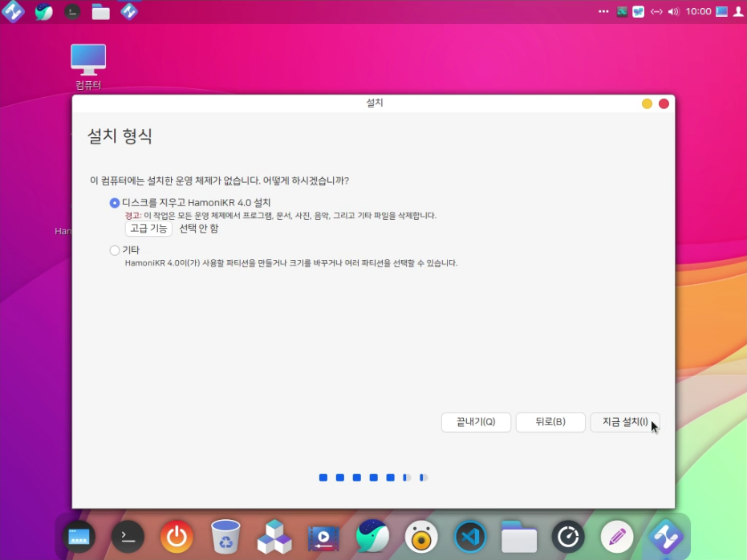This screenshot has height=560, width=747.
Task: Click the red power icon in the dock
Action: pyautogui.click(x=177, y=536)
